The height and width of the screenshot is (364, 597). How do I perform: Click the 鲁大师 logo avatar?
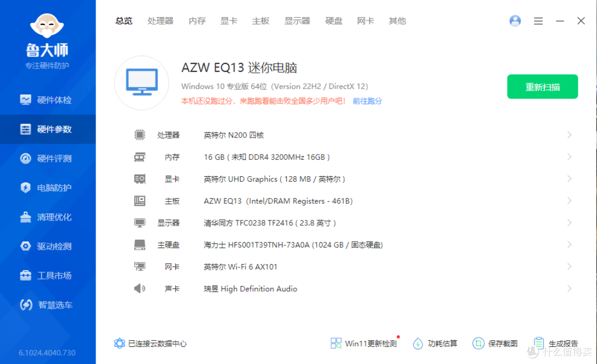coord(47,25)
